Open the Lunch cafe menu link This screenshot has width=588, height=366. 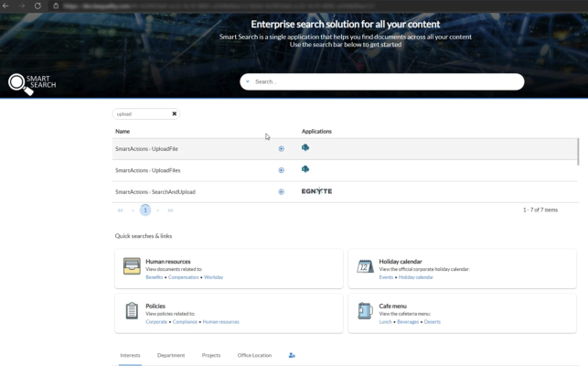pos(386,321)
